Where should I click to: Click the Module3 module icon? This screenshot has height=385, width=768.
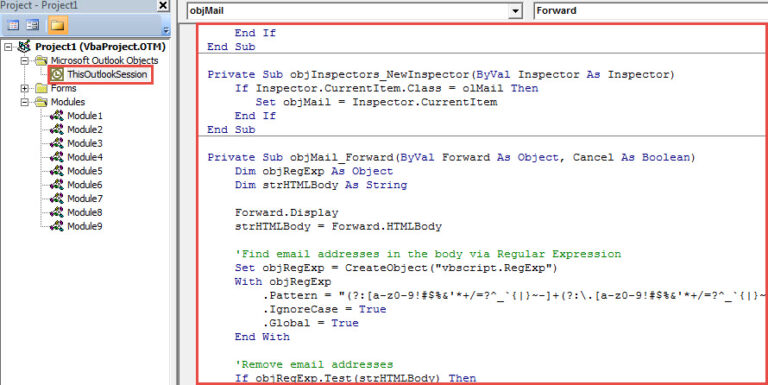click(x=57, y=143)
